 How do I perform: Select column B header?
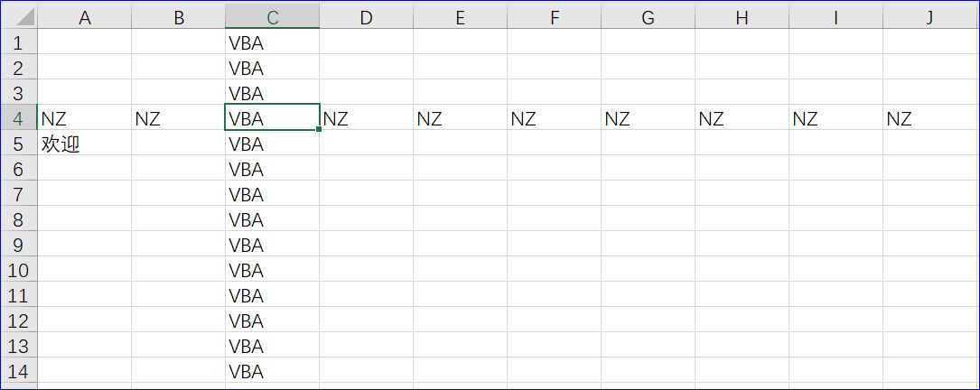click(179, 18)
